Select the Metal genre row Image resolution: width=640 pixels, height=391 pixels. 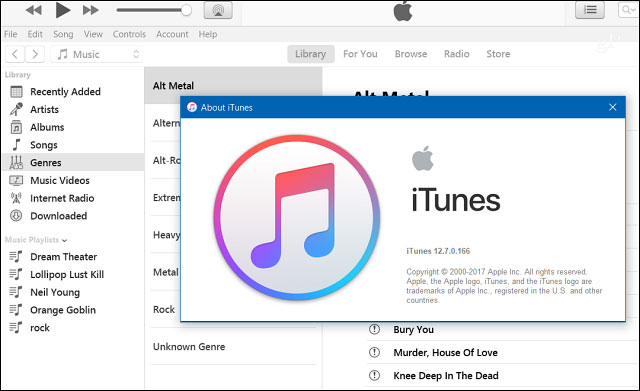[x=166, y=272]
